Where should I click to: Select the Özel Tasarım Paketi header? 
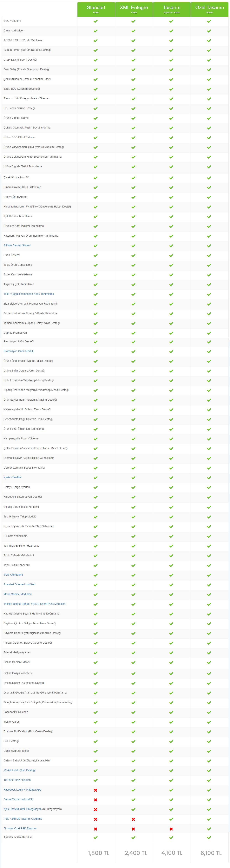pos(209,10)
